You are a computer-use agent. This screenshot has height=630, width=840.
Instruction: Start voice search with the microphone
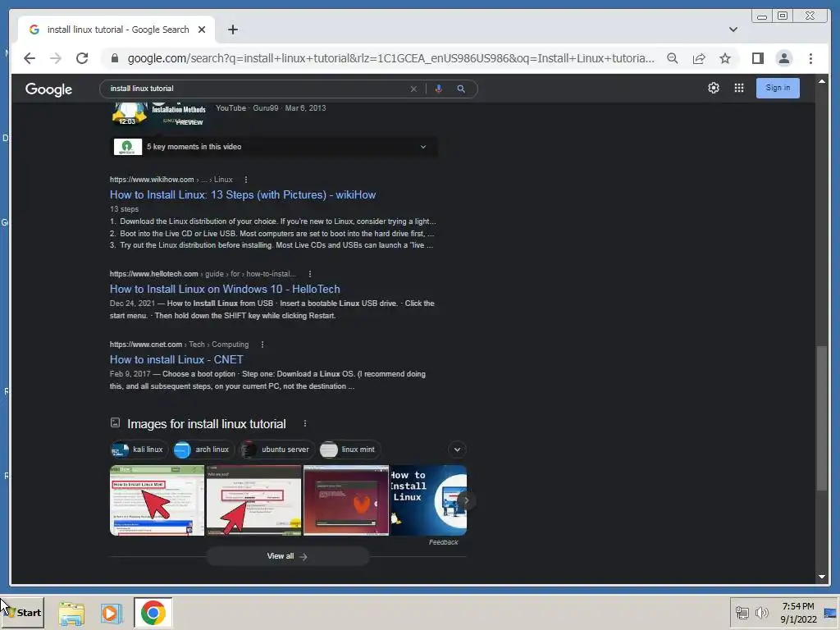(438, 89)
